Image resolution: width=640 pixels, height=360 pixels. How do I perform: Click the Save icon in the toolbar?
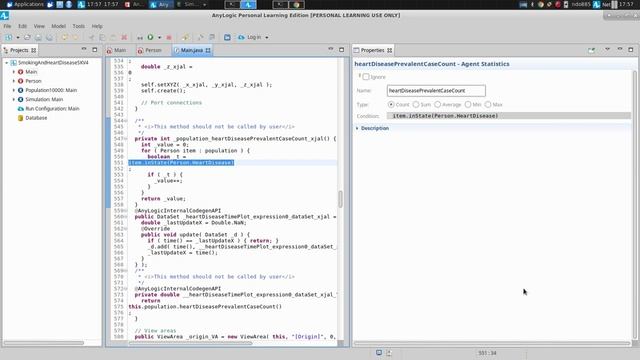[x=38, y=37]
